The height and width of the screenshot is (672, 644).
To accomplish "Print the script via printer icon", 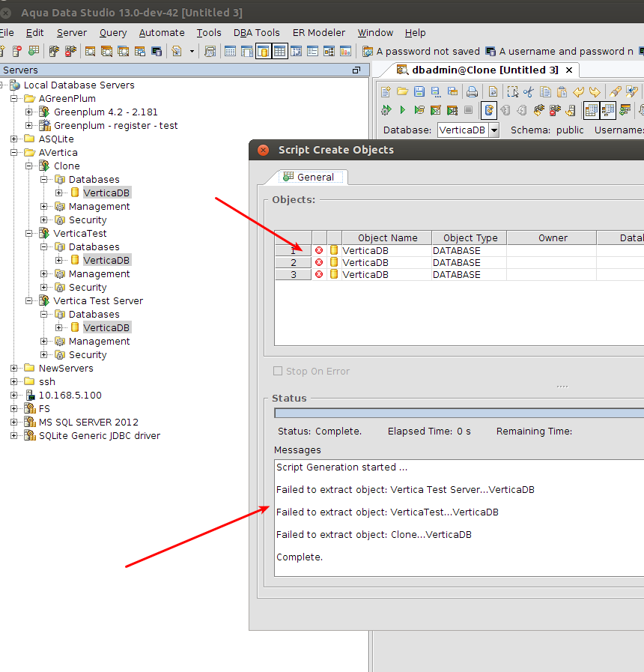I will 473,91.
